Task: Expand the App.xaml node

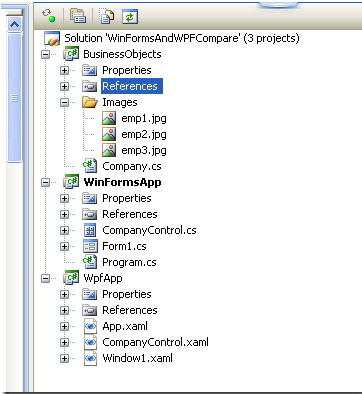Action: click(x=64, y=326)
